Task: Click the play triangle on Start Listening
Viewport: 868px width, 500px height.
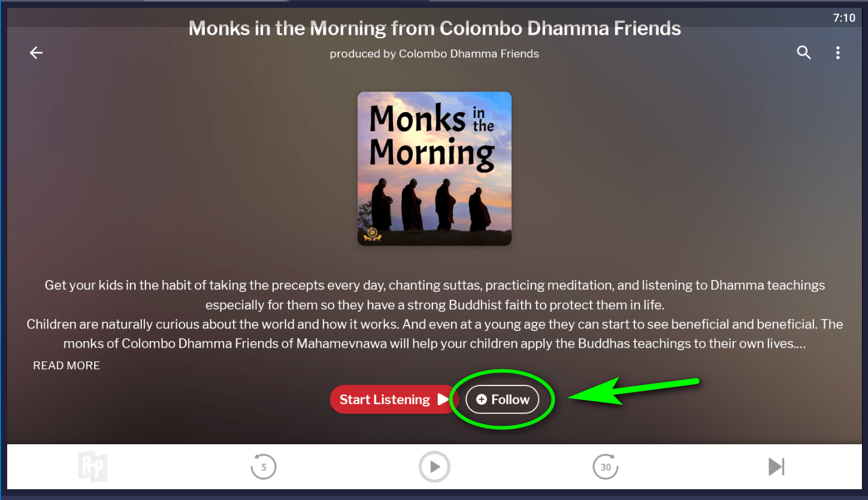Action: click(x=443, y=399)
